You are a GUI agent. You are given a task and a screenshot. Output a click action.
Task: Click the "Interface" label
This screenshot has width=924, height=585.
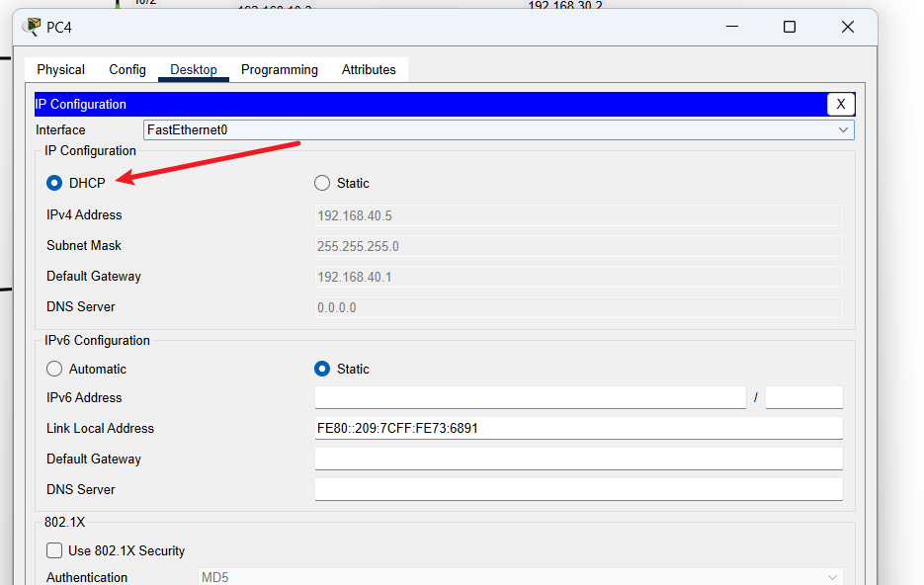point(60,130)
